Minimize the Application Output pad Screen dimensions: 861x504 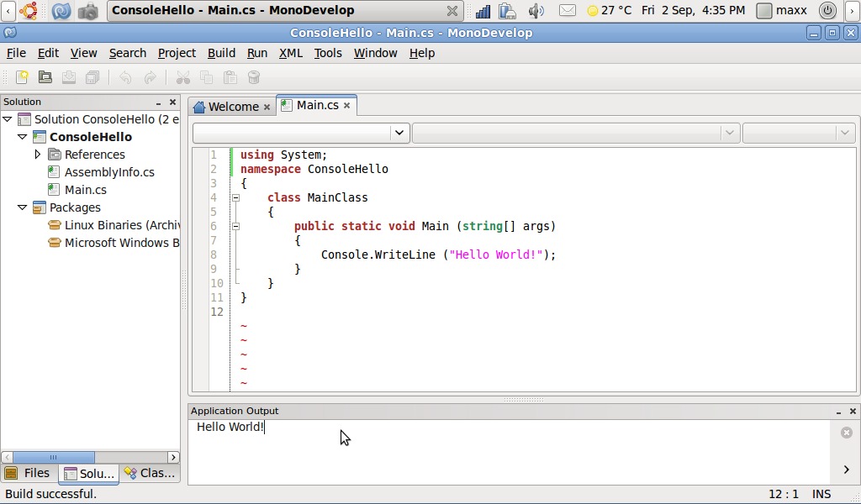[838, 412]
